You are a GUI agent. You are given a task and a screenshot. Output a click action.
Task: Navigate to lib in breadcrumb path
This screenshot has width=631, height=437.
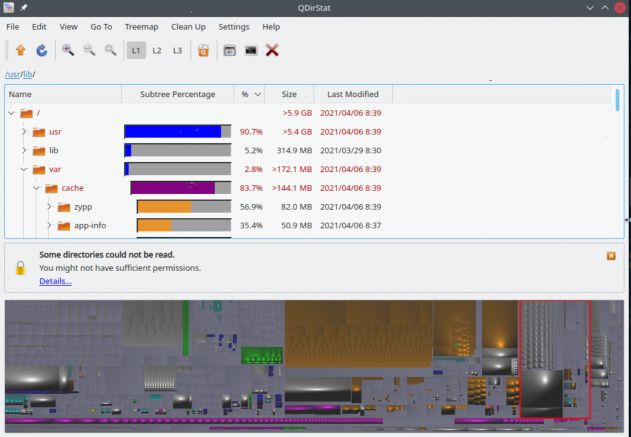coord(28,74)
